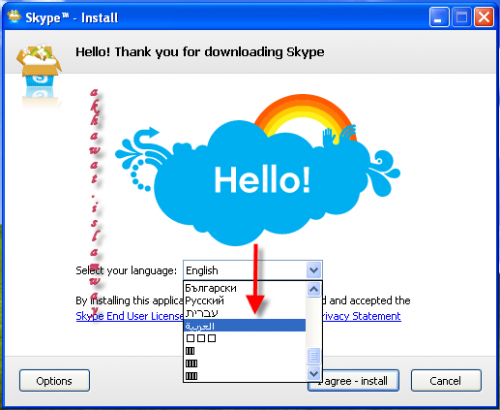Collapse the language dropdown showing English
Viewport: 500px width, 410px height.
(314, 270)
